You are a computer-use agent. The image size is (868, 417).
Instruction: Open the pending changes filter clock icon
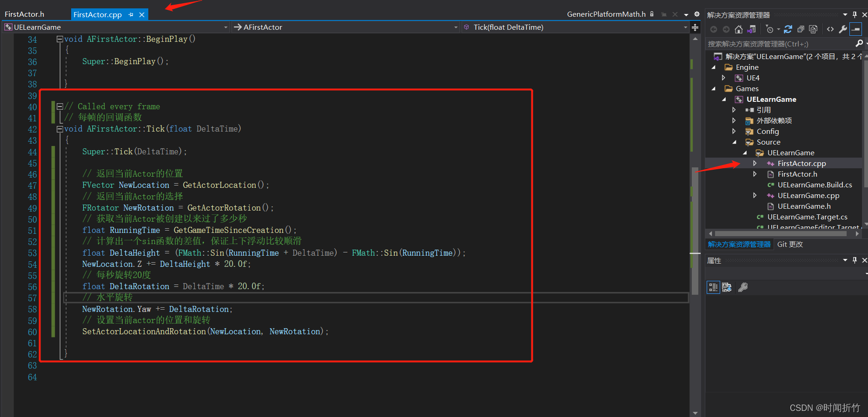coord(769,29)
